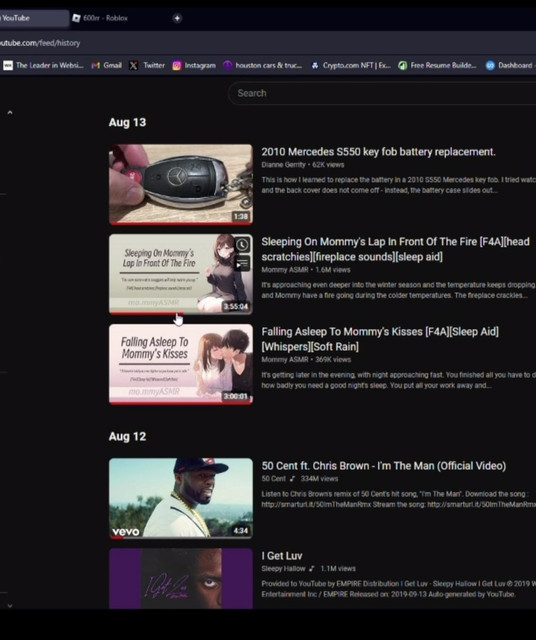Image resolution: width=536 pixels, height=640 pixels.
Task: Click the Instagram bookmark icon
Action: coord(176,65)
